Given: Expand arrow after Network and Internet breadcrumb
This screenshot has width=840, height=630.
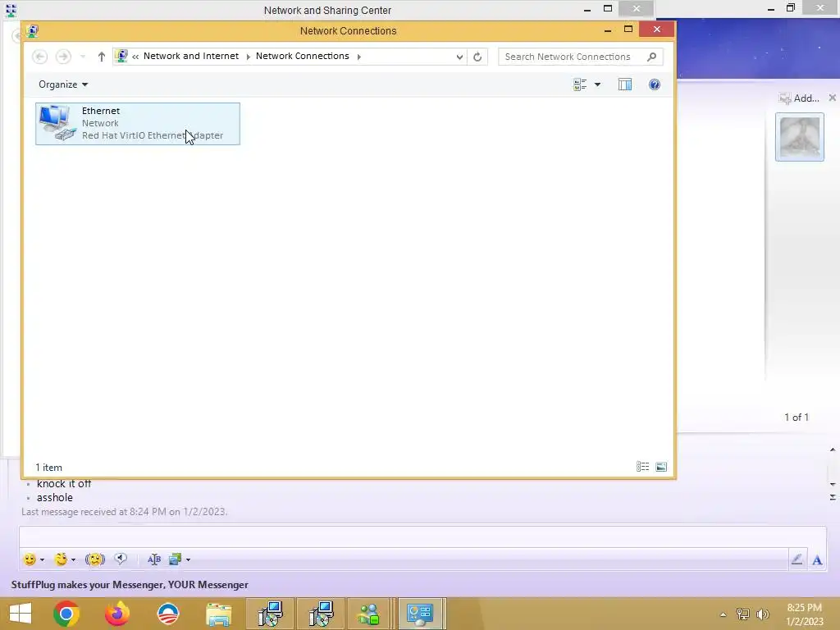Looking at the screenshot, I should [248, 57].
